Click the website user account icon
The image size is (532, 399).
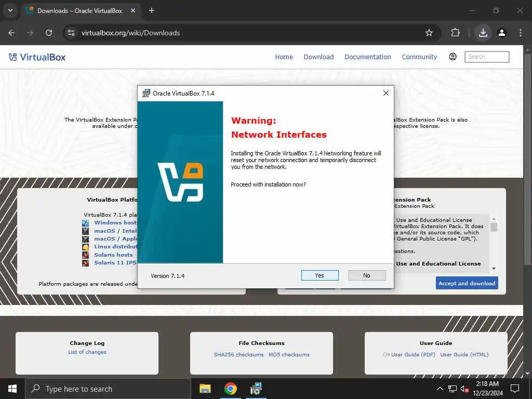(x=453, y=57)
